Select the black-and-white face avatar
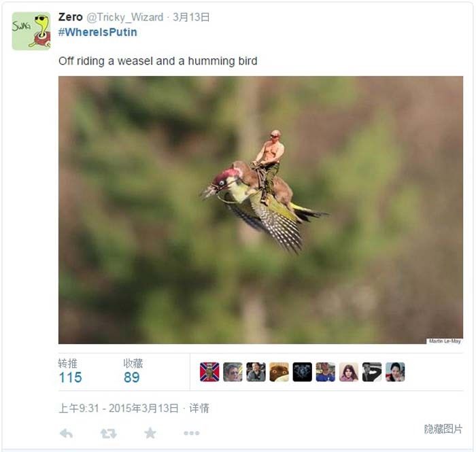Image resolution: width=476 pixels, height=452 pixels. 371,372
